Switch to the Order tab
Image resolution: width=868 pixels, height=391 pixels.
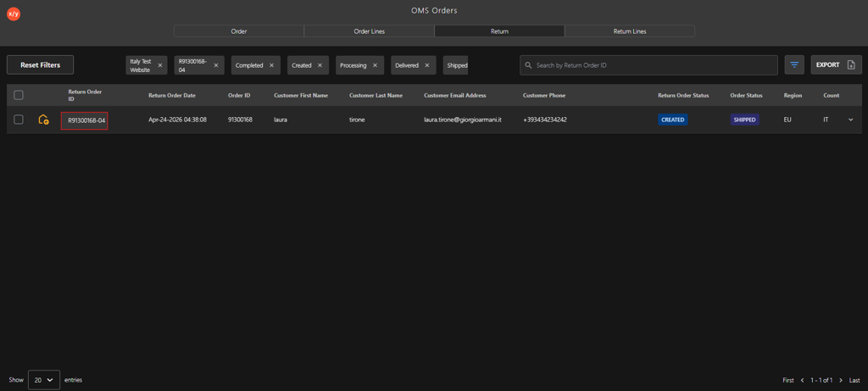[x=238, y=31]
